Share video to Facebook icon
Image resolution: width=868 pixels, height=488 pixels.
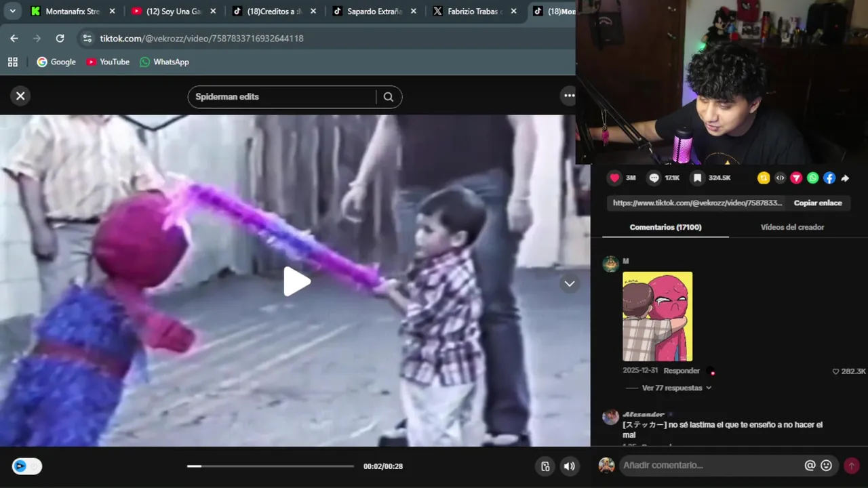pyautogui.click(x=829, y=178)
